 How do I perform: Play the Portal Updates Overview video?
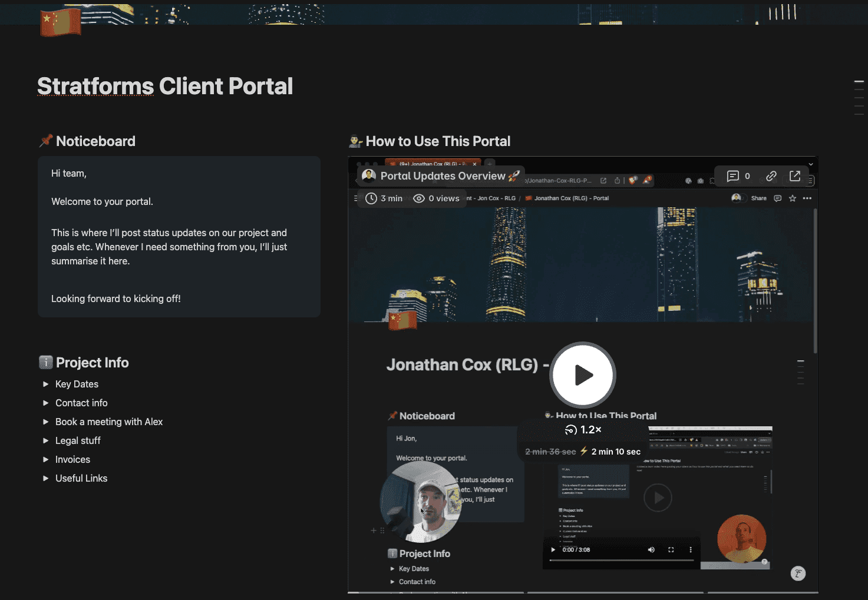pos(583,374)
